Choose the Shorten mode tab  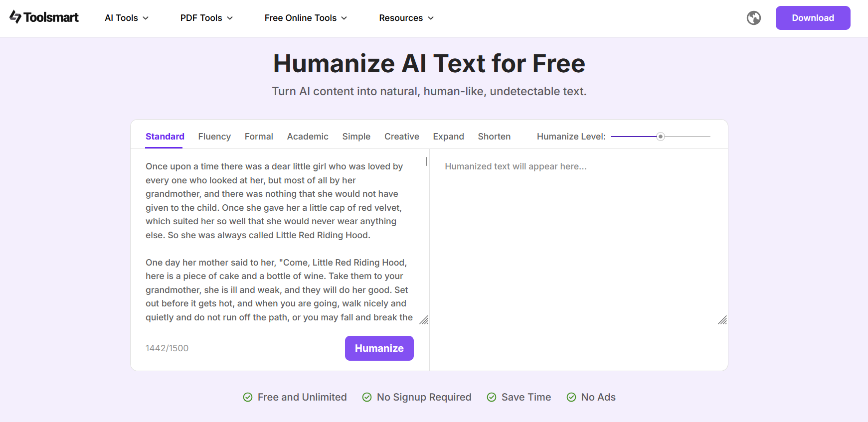coord(494,137)
